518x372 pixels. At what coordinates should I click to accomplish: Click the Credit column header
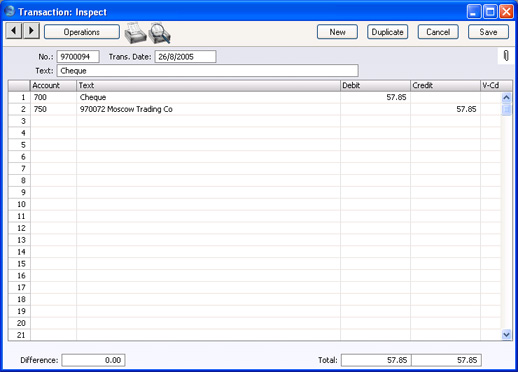coord(445,85)
